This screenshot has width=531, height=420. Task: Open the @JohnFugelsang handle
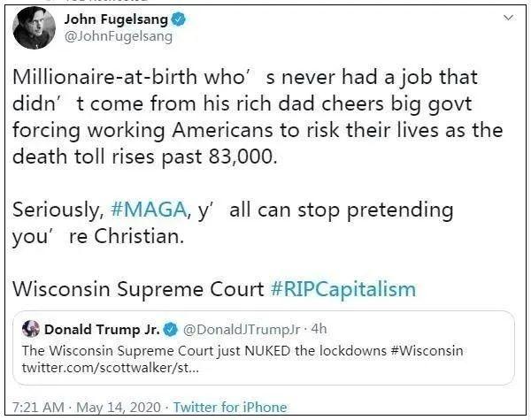pyautogui.click(x=119, y=37)
